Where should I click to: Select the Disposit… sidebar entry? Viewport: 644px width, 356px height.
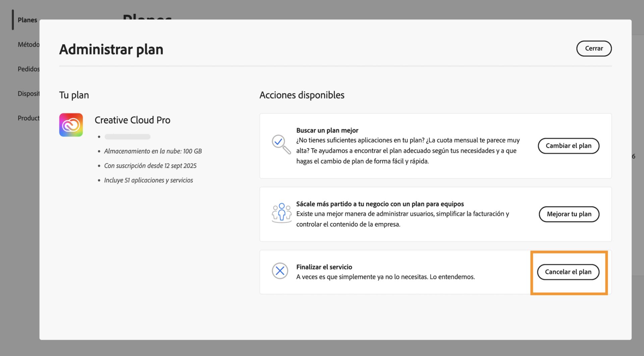(29, 94)
